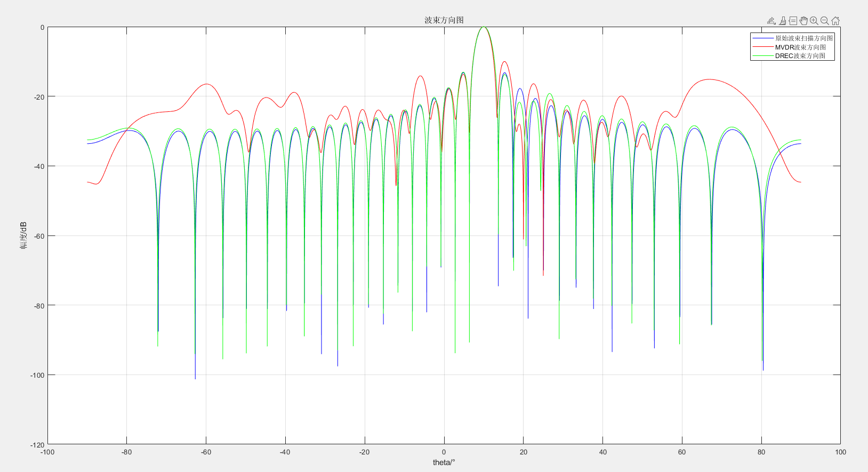Select the pan hand tool
Image resolution: width=868 pixels, height=472 pixels.
[x=803, y=21]
